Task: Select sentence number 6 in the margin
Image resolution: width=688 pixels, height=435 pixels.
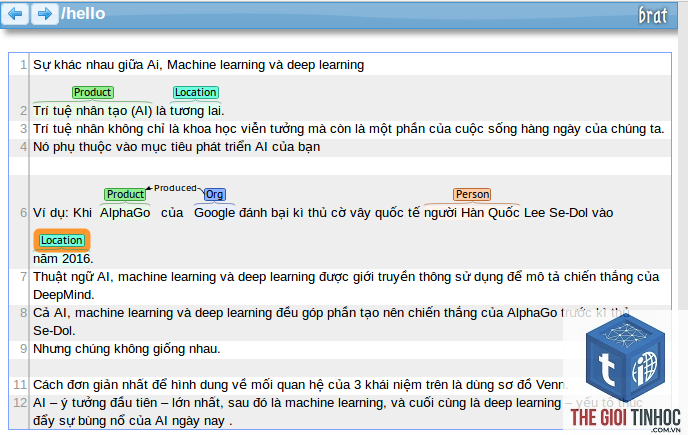Action: point(23,213)
